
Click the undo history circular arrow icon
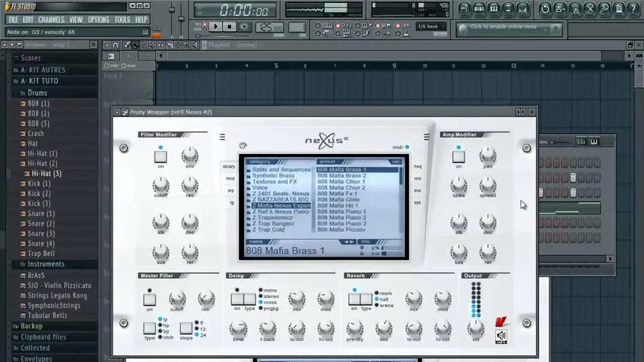point(545,8)
